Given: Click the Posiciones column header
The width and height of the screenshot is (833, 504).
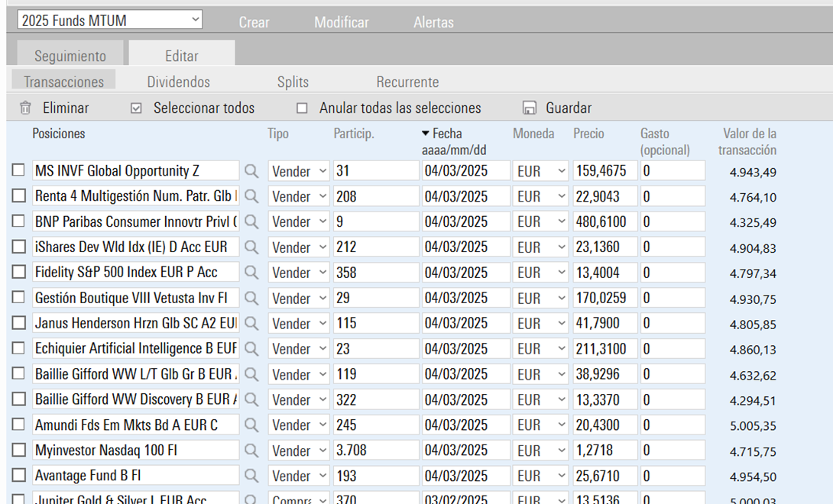Looking at the screenshot, I should 58,134.
